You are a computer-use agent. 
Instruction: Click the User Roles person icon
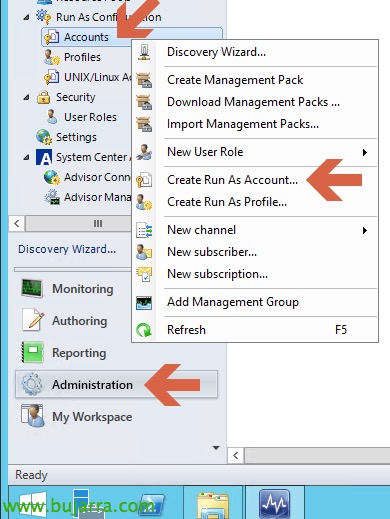click(x=52, y=117)
